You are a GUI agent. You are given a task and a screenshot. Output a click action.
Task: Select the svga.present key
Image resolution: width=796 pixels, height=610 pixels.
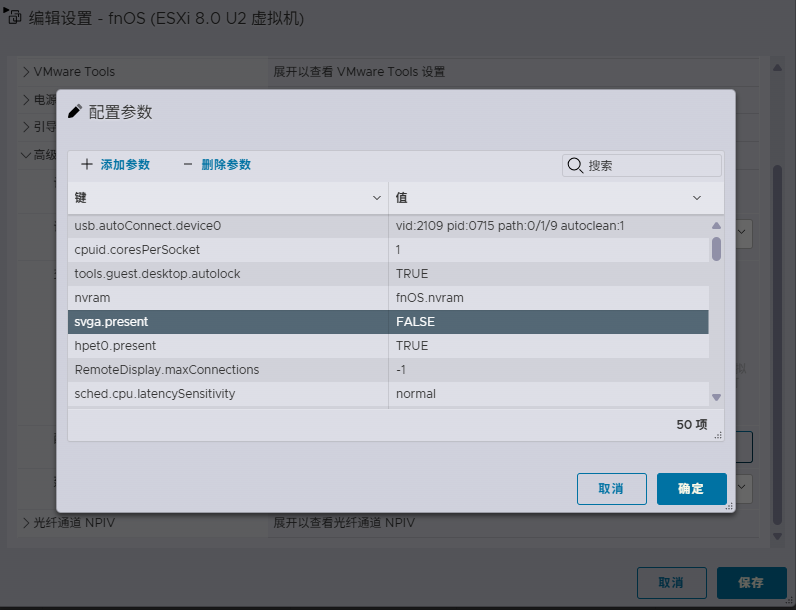pos(111,322)
